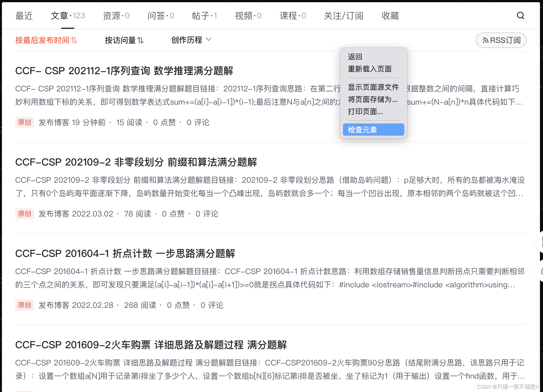The image size is (543, 392).
Task: Open article 201604-1 折点计数
Action: pos(125,254)
